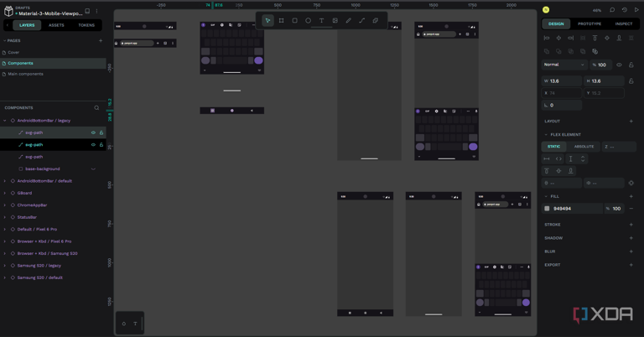Select the Rectangle tool
This screenshot has height=337, width=644.
(294, 20)
